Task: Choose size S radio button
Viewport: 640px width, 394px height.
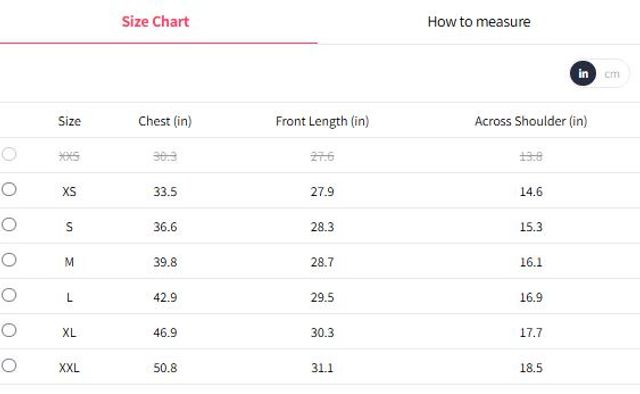Action: (9, 225)
